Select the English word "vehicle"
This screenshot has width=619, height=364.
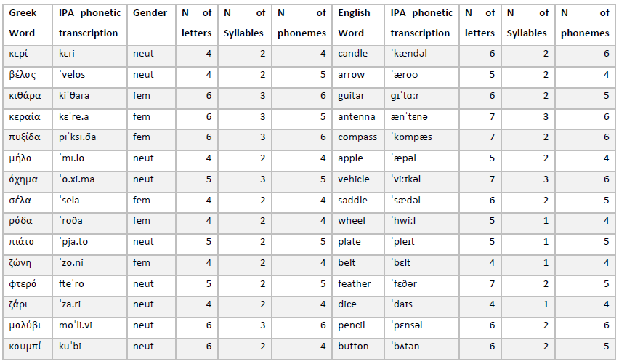point(354,179)
